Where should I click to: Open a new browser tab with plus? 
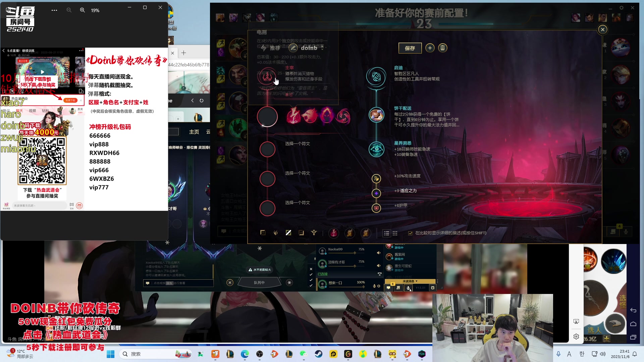[183, 53]
